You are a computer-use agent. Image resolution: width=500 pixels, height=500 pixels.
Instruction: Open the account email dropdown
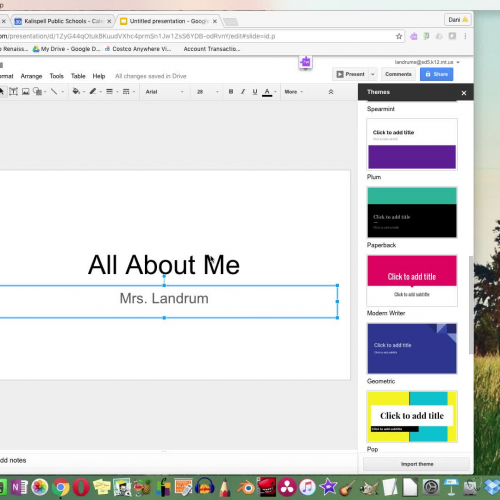click(x=458, y=62)
